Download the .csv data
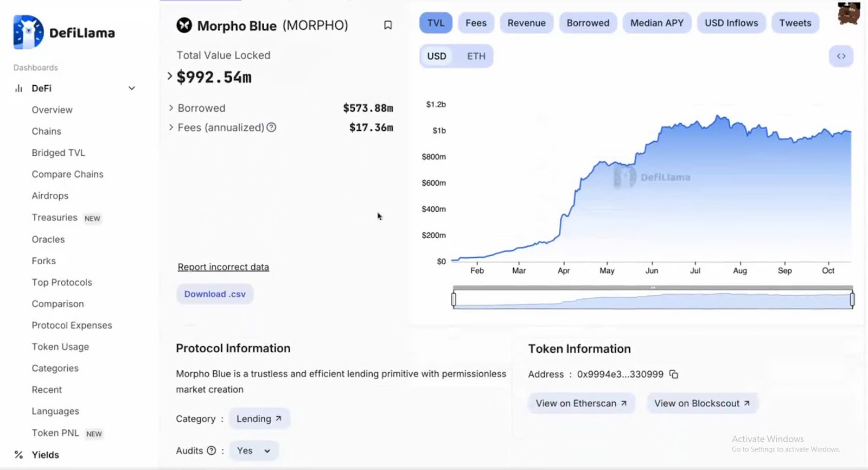The image size is (868, 470). coord(215,294)
